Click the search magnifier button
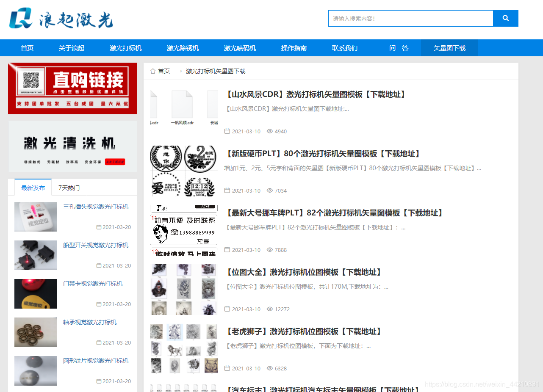Image resolution: width=543 pixels, height=392 pixels. [x=506, y=18]
